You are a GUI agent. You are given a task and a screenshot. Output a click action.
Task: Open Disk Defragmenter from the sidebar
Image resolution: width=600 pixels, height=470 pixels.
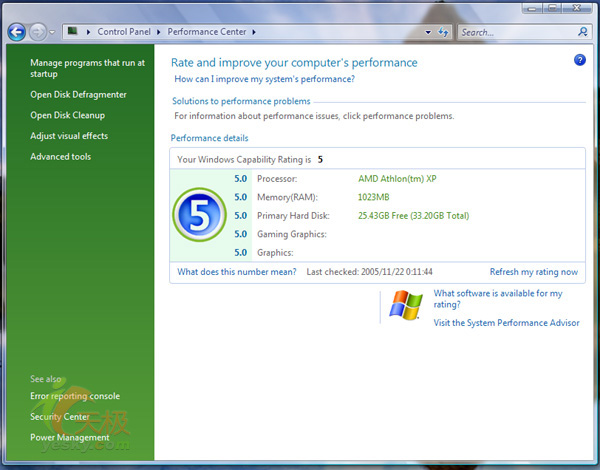tap(78, 94)
